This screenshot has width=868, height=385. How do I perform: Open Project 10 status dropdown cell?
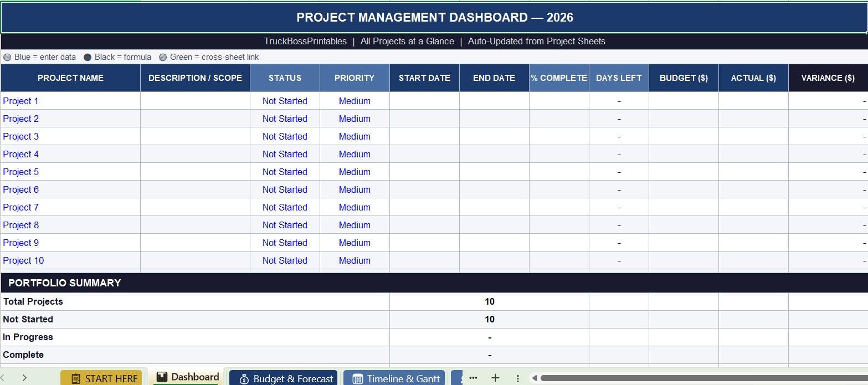click(x=285, y=260)
